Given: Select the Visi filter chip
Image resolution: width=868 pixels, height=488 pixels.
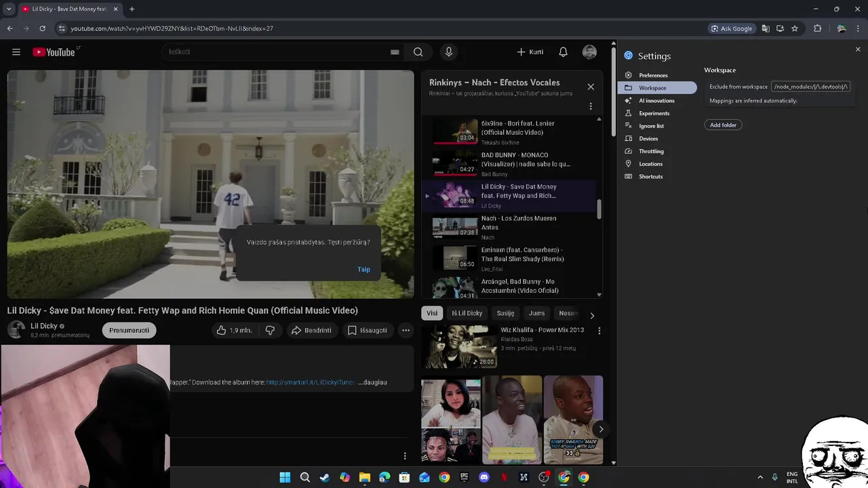Looking at the screenshot, I should (432, 313).
